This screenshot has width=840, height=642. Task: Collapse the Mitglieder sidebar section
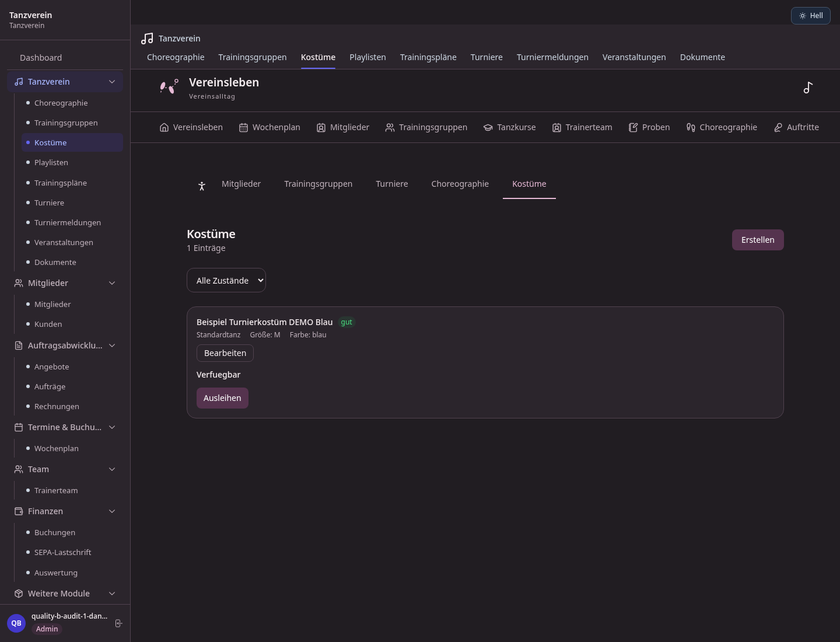[112, 283]
